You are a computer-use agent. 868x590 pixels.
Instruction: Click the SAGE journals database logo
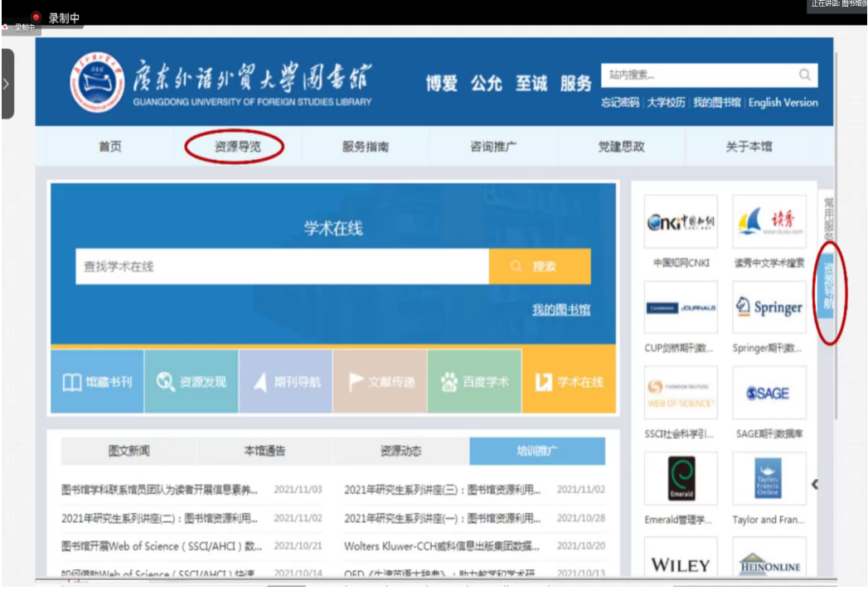[x=769, y=393]
